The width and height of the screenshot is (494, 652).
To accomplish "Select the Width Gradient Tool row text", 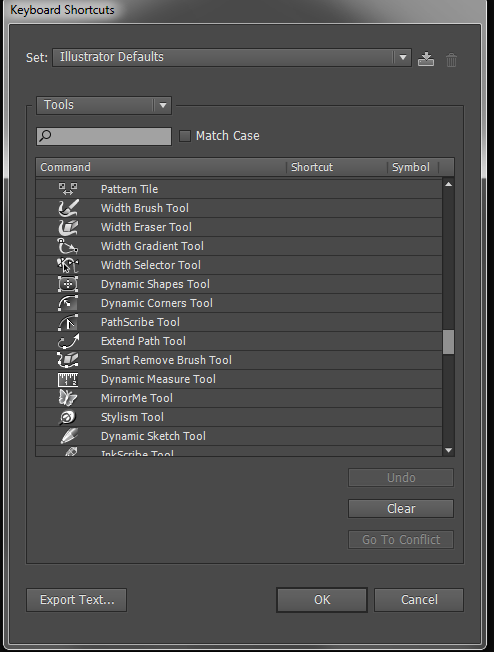I will click(152, 246).
